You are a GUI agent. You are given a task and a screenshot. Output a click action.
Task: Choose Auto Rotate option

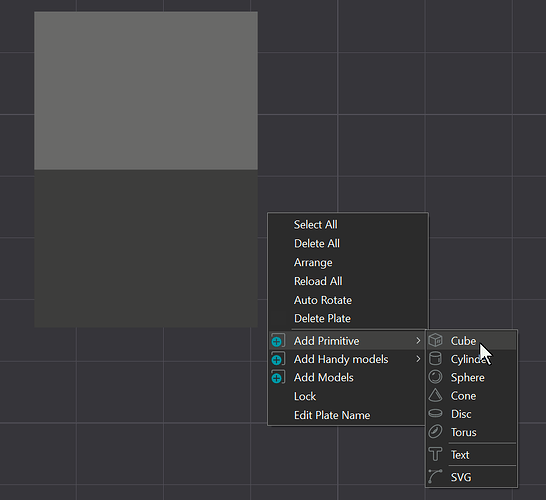point(323,300)
